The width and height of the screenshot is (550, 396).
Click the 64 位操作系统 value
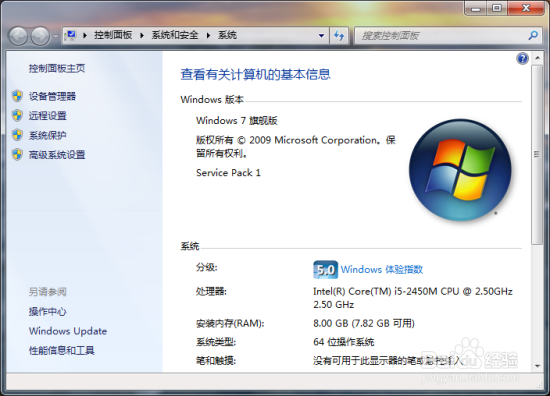(x=344, y=342)
